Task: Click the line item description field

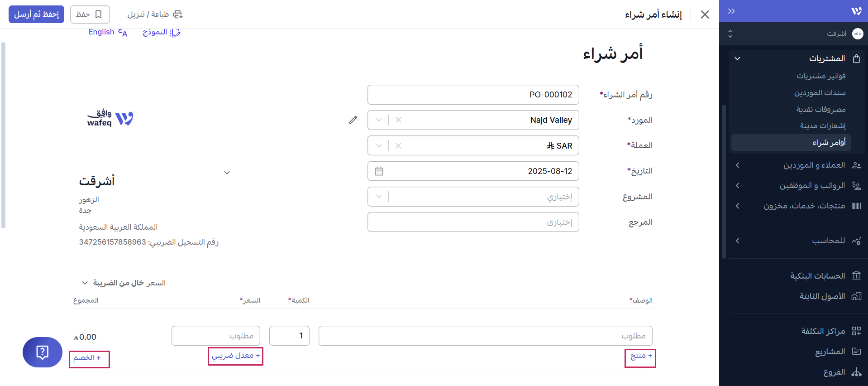Action: coord(485,336)
